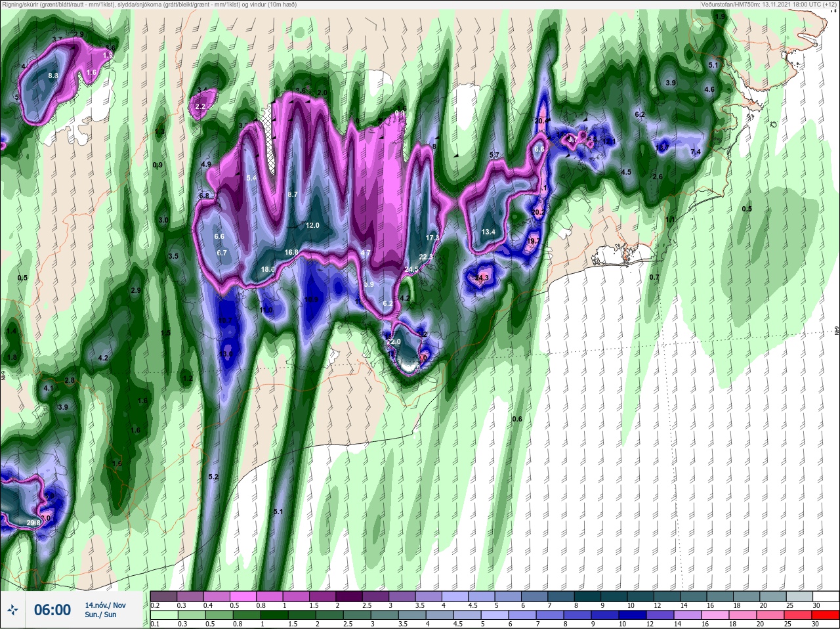This screenshot has height=629, width=840.
Task: Click the precipitation value 4.6
Action: [709, 89]
